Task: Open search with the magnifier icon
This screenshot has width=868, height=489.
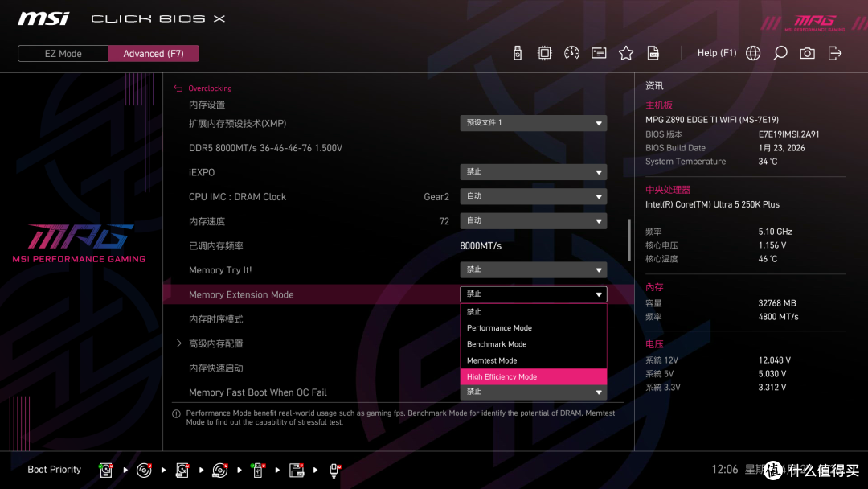Action: (x=780, y=53)
